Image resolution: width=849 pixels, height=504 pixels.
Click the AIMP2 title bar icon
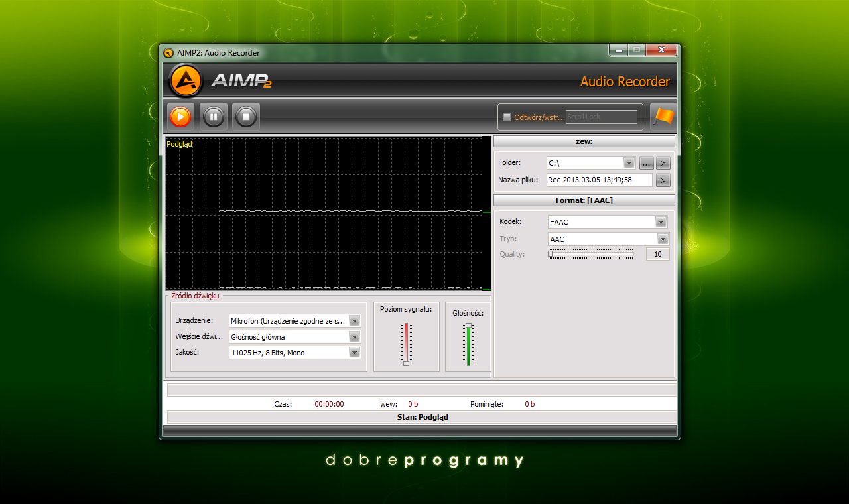168,53
